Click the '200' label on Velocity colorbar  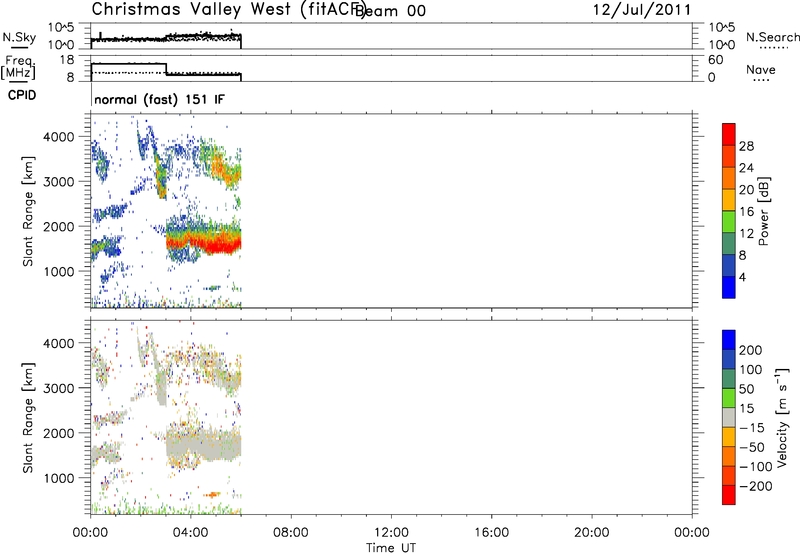(751, 350)
